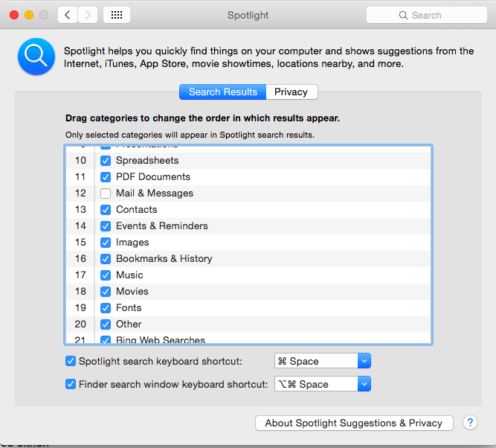The image size is (496, 448).
Task: Uncheck the Movies category
Action: (106, 292)
